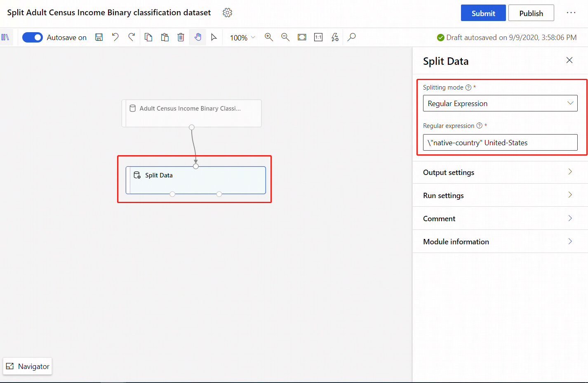Expand the Output settings section
588x383 pixels.
500,173
